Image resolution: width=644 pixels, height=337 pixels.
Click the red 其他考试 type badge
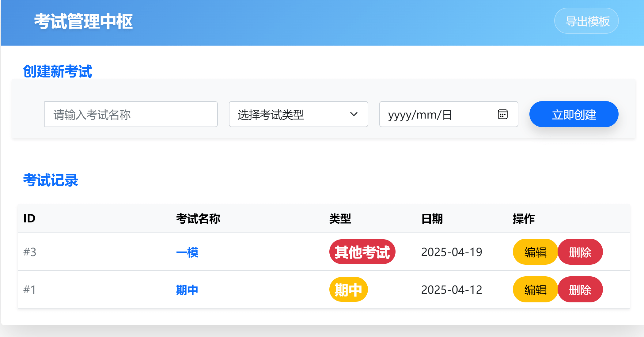pos(362,252)
